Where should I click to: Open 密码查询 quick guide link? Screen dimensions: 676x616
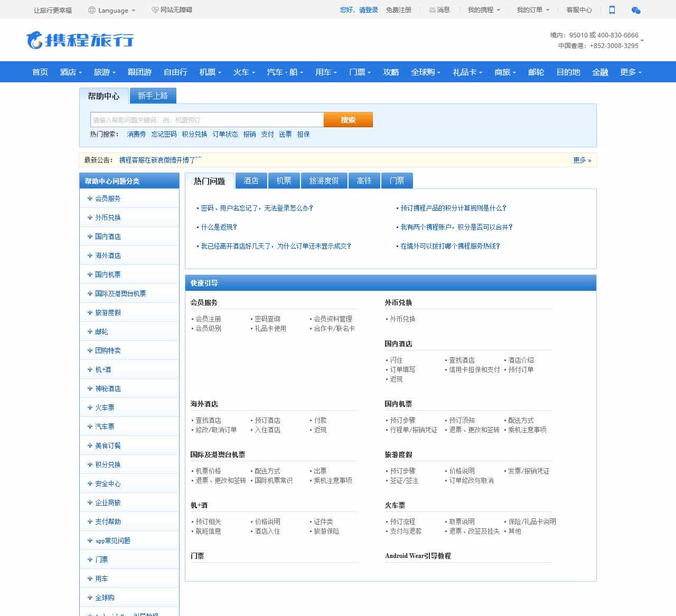click(x=267, y=319)
